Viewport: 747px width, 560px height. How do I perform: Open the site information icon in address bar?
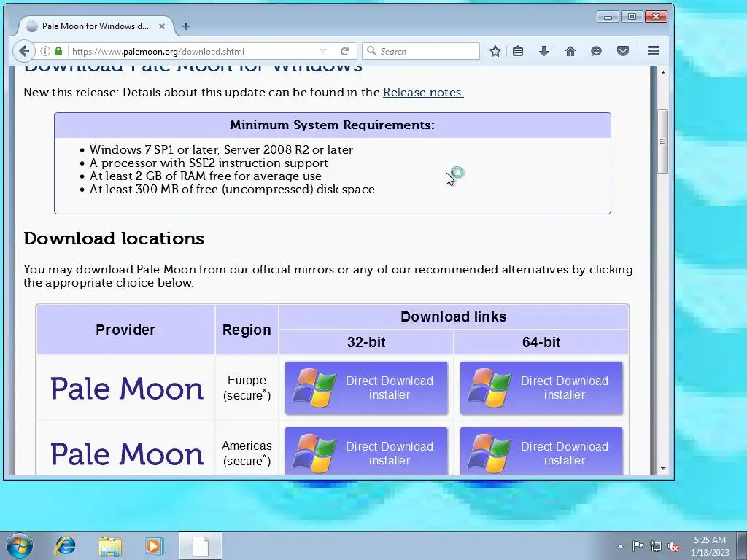point(44,51)
